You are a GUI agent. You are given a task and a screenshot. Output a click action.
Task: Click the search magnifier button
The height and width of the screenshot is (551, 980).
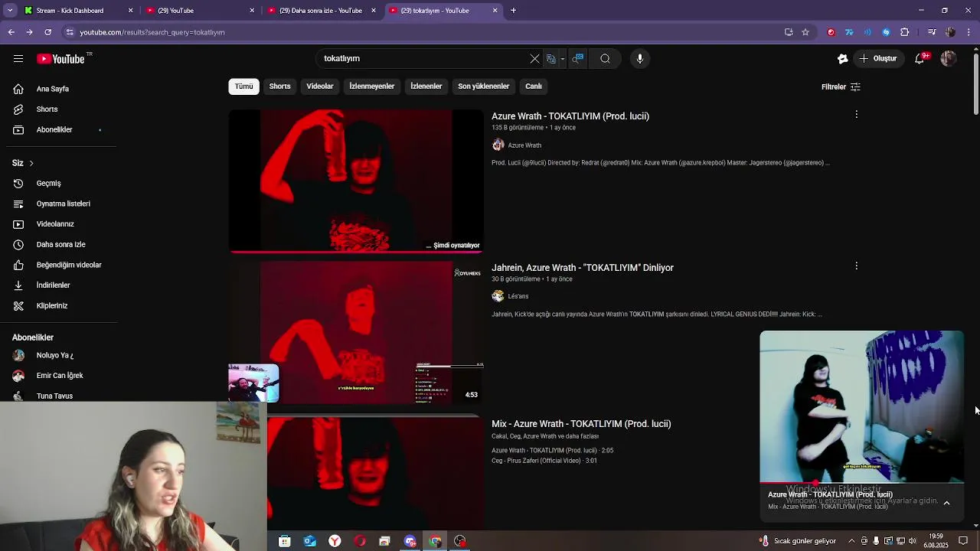coord(605,58)
